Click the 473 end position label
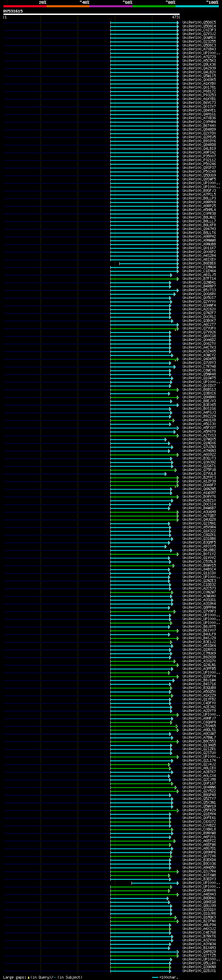Screen dimensions: 222x980 tap(175, 17)
